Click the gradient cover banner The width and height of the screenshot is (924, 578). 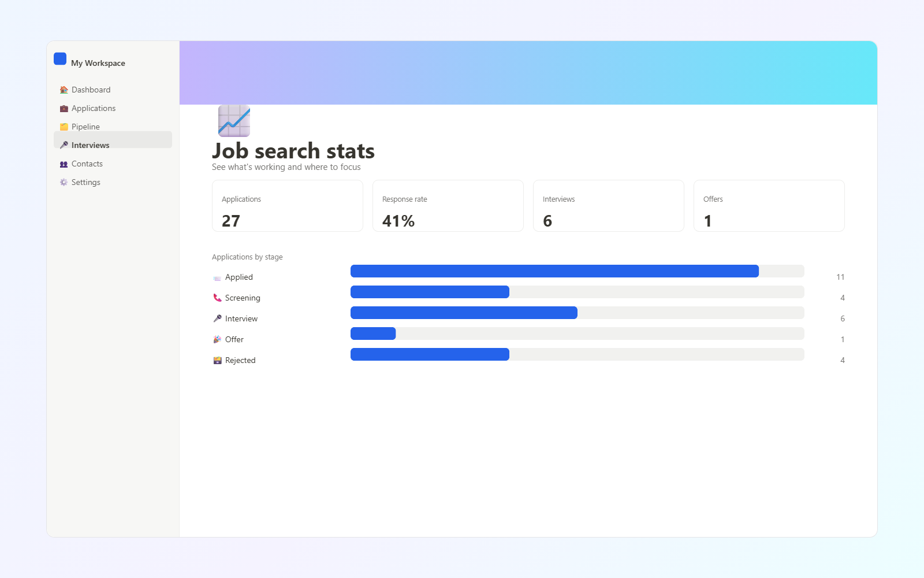528,73
